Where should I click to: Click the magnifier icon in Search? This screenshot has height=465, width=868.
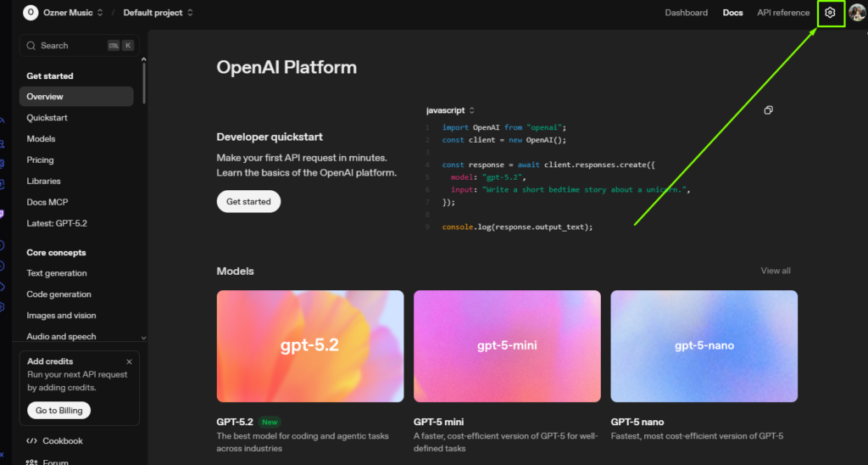coord(31,46)
